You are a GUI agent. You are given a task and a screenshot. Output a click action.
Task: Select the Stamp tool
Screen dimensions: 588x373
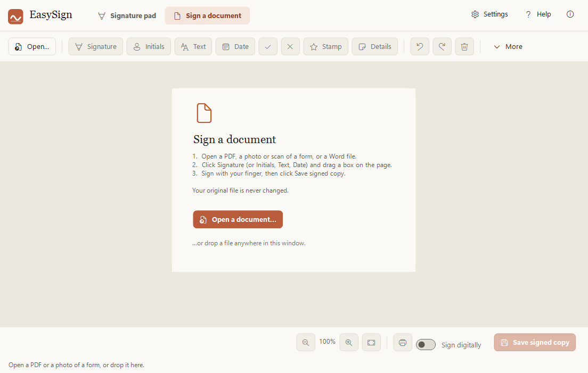coord(325,46)
